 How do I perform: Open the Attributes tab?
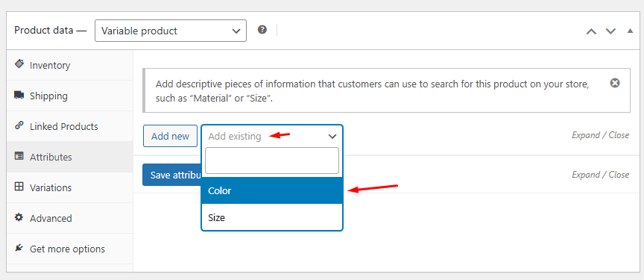pyautogui.click(x=70, y=157)
